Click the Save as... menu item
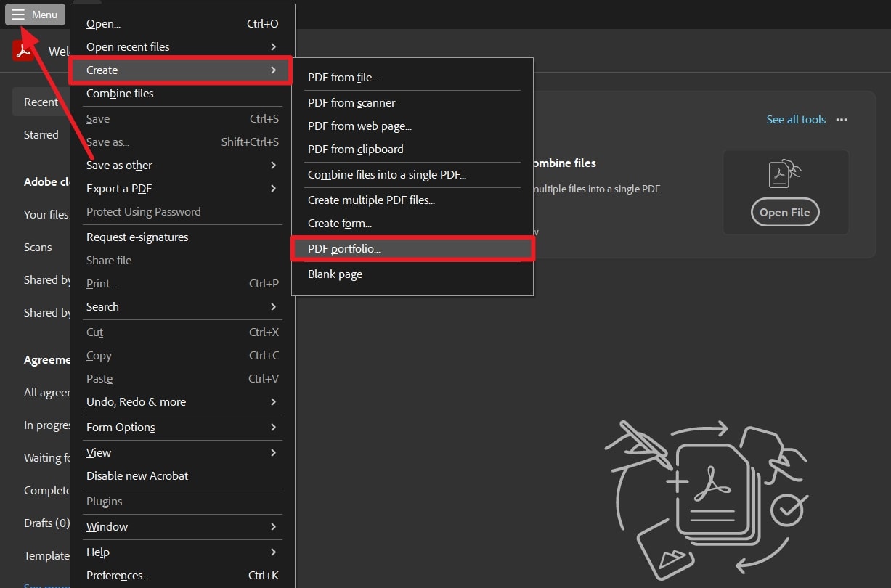The image size is (891, 588). coord(182,142)
